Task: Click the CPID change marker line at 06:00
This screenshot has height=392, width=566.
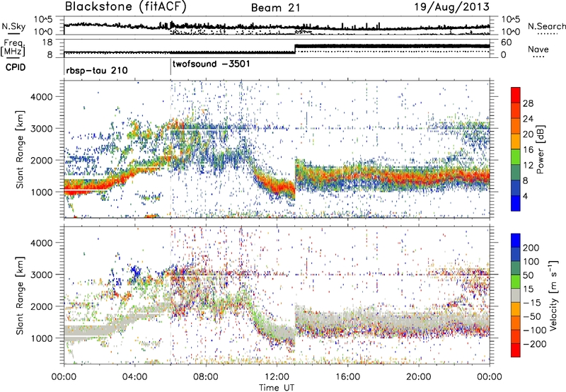Action: 171,67
